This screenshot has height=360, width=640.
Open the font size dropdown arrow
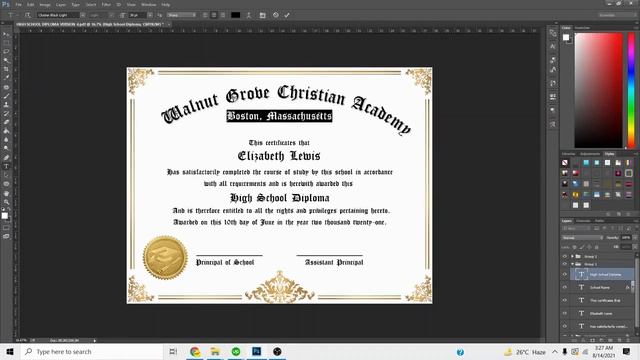(150, 15)
